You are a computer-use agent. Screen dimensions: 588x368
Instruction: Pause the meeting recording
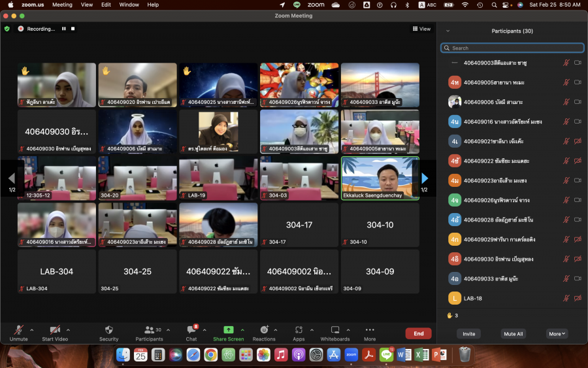tap(64, 29)
